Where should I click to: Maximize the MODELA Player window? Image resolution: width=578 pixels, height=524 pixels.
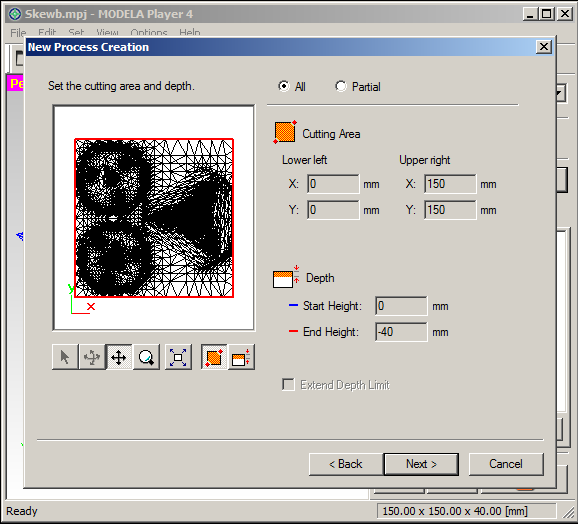[547, 14]
